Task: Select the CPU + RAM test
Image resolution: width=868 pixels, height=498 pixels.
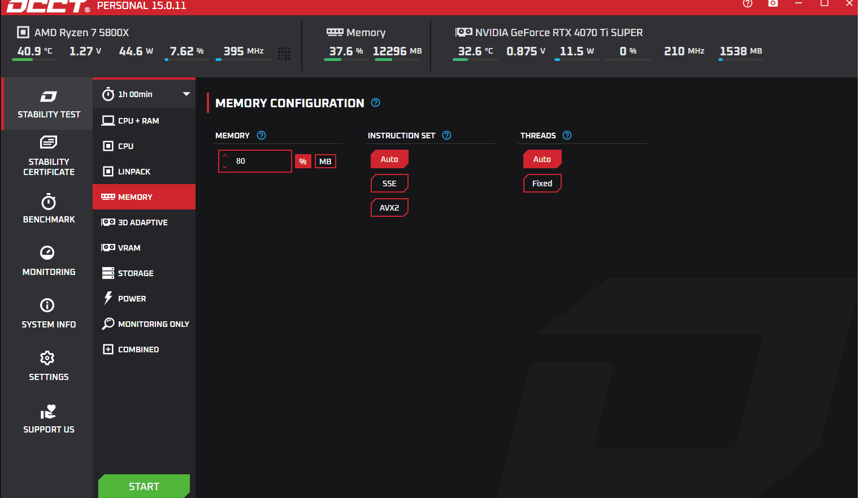Action: tap(144, 120)
